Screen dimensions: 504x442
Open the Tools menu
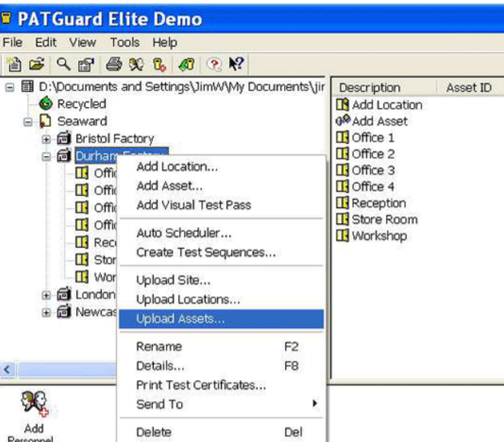point(125,42)
